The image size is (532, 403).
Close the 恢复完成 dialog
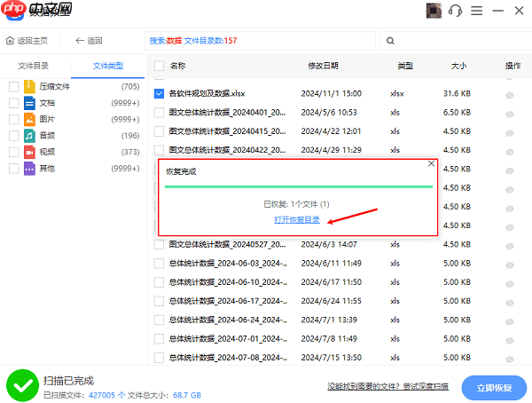pyautogui.click(x=431, y=164)
